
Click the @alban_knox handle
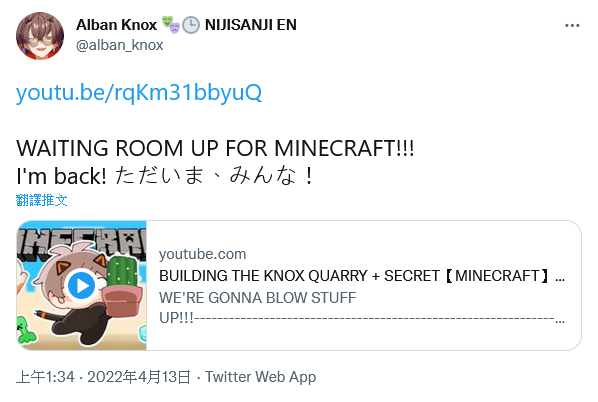tap(119, 45)
